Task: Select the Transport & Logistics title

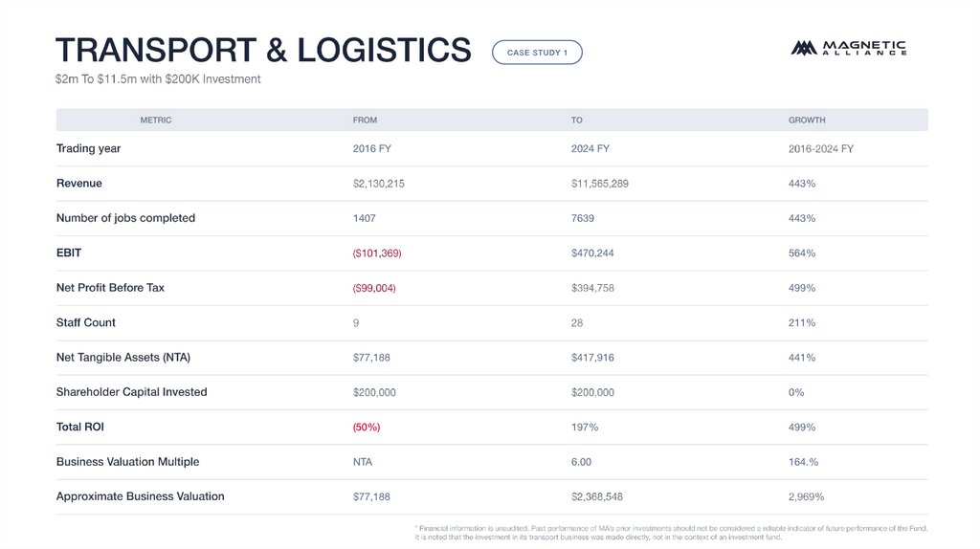Action: (x=263, y=50)
